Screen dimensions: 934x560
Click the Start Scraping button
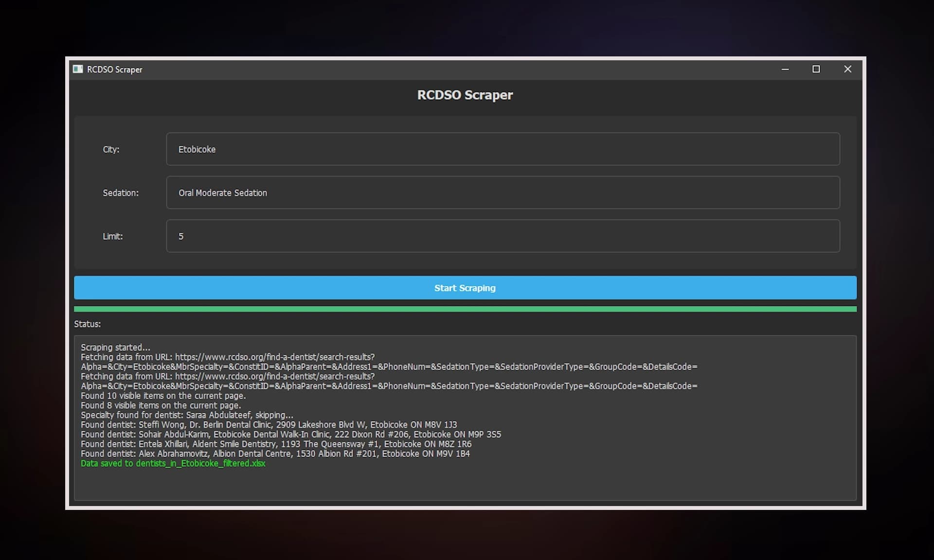[465, 288]
